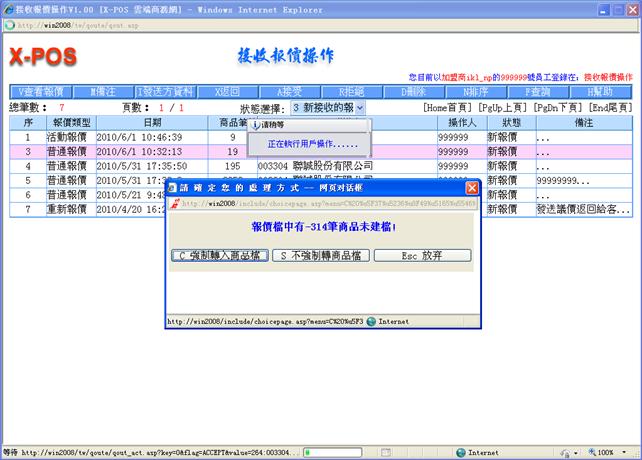Select the 活動報價 row in the table
This screenshot has height=460, width=642.
coord(70,137)
